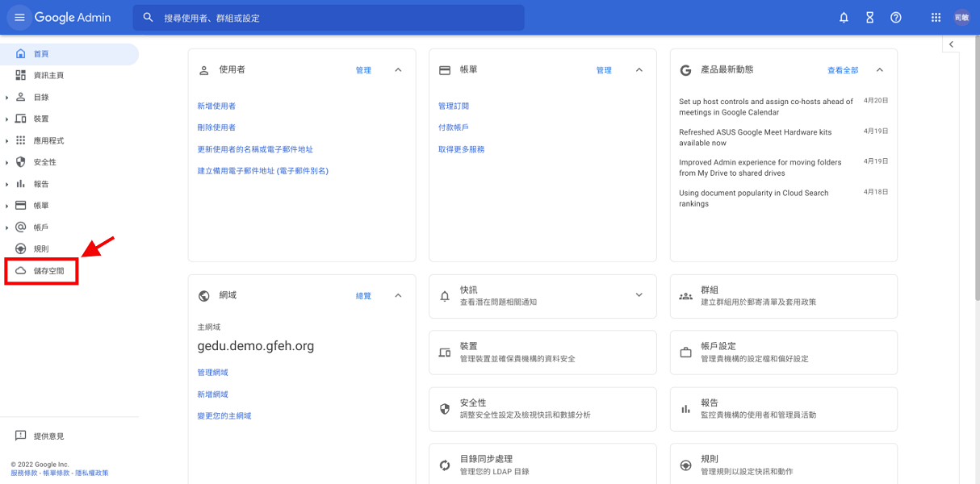Image resolution: width=980 pixels, height=484 pixels.
Task: Open the 報告 card on dashboard
Action: pyautogui.click(x=783, y=409)
